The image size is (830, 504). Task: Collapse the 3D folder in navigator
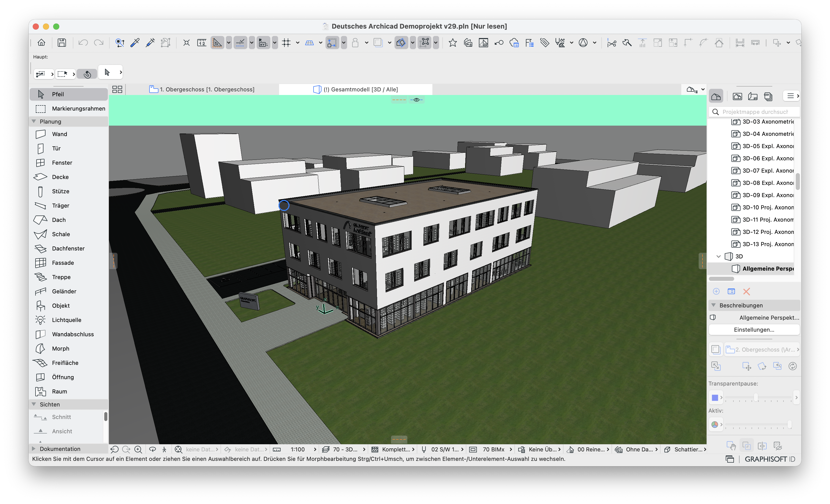pos(719,256)
